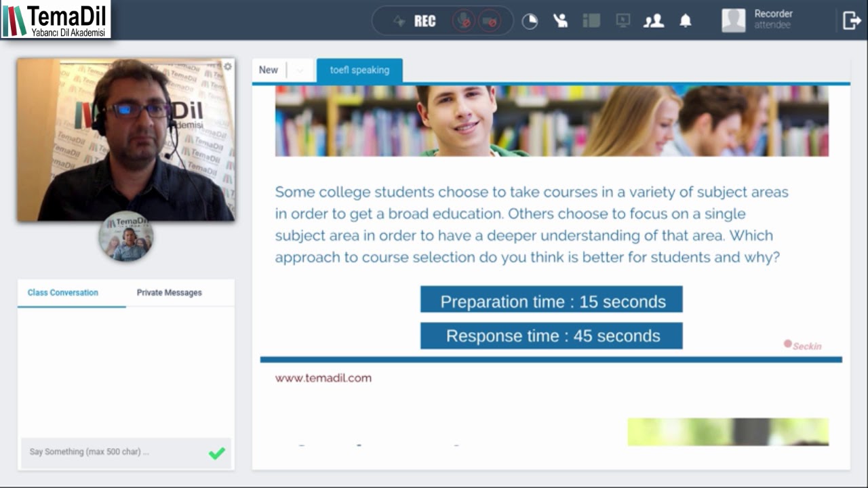The width and height of the screenshot is (868, 488).
Task: Select the Class Conversation tab
Action: tap(63, 293)
